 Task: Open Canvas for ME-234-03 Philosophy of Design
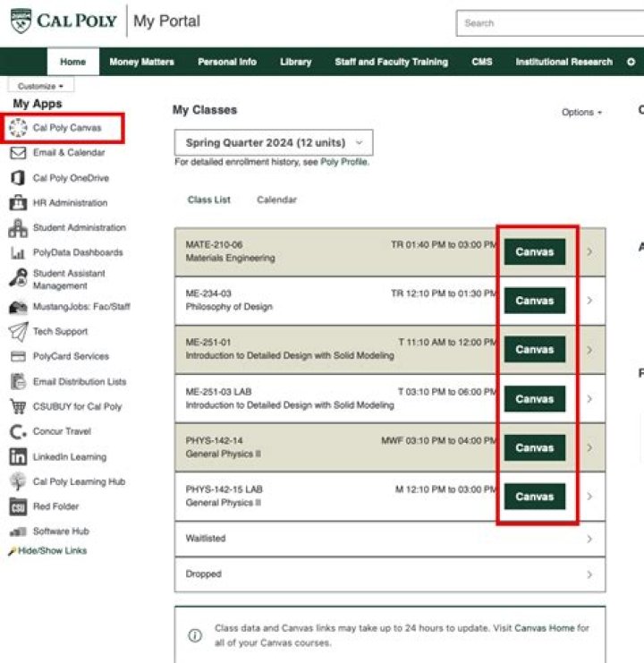tap(535, 301)
